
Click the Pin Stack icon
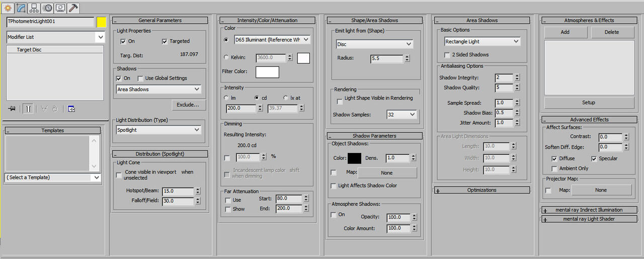(12, 109)
